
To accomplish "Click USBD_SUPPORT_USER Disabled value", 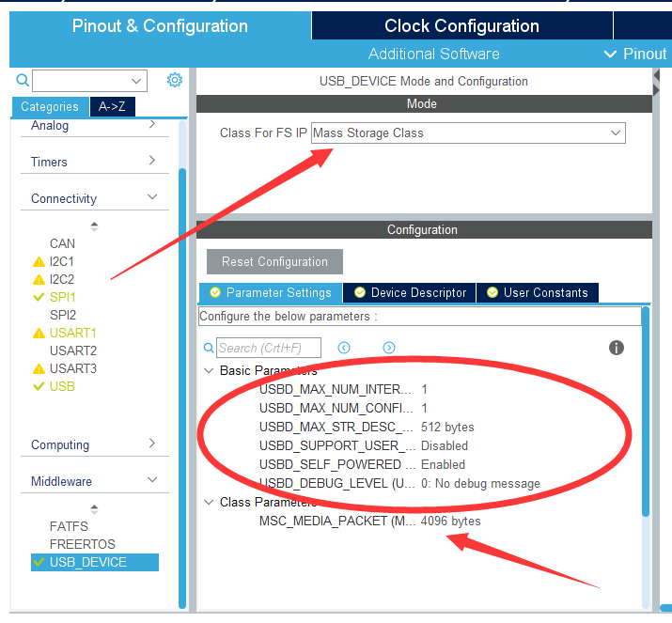I will (x=444, y=446).
